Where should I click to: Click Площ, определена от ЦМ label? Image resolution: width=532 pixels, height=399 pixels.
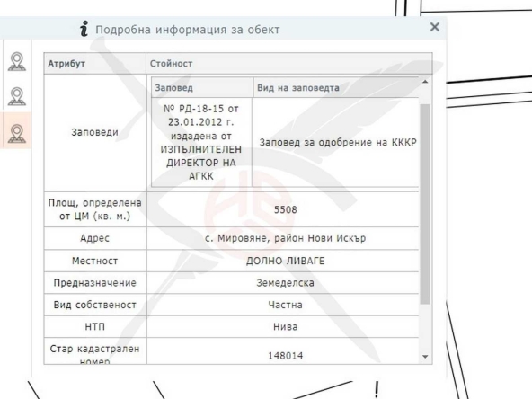(x=94, y=209)
